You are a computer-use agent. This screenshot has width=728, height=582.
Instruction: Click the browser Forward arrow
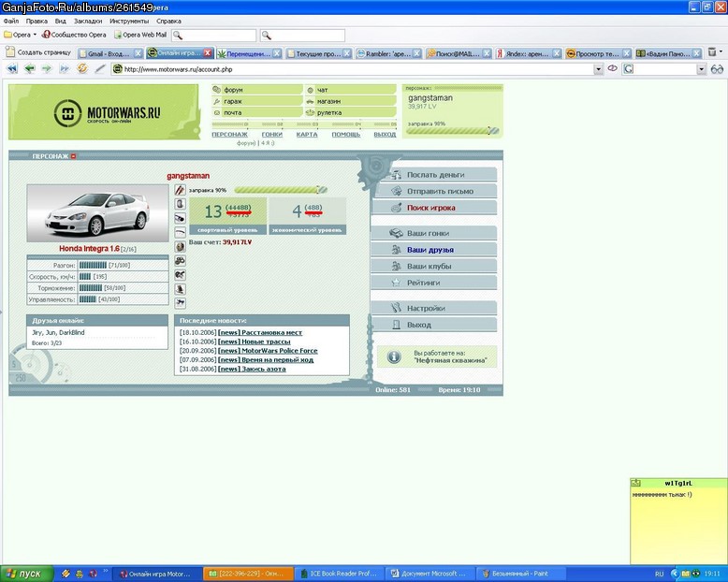tap(47, 68)
